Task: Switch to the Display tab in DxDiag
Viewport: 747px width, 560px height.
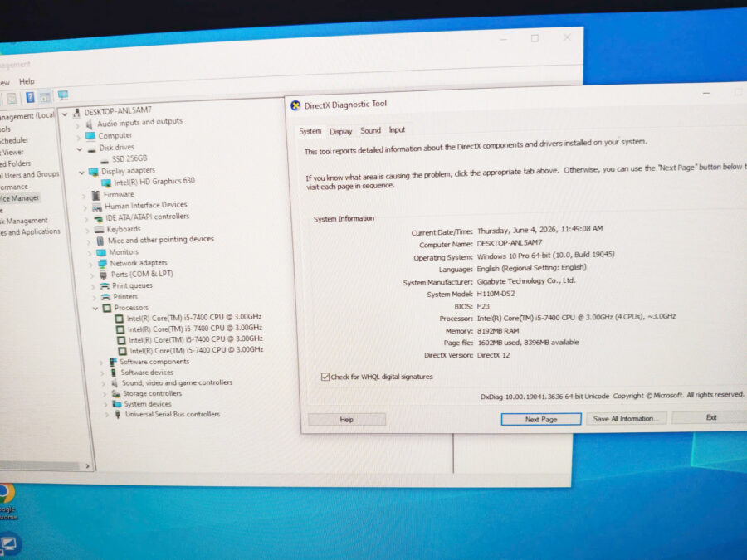Action: click(340, 131)
